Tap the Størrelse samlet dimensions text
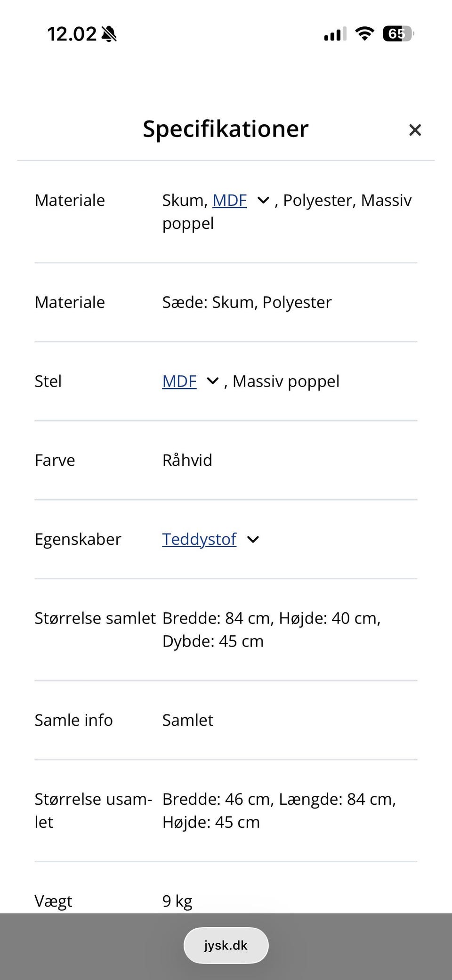The height and width of the screenshot is (980, 452). pos(271,629)
